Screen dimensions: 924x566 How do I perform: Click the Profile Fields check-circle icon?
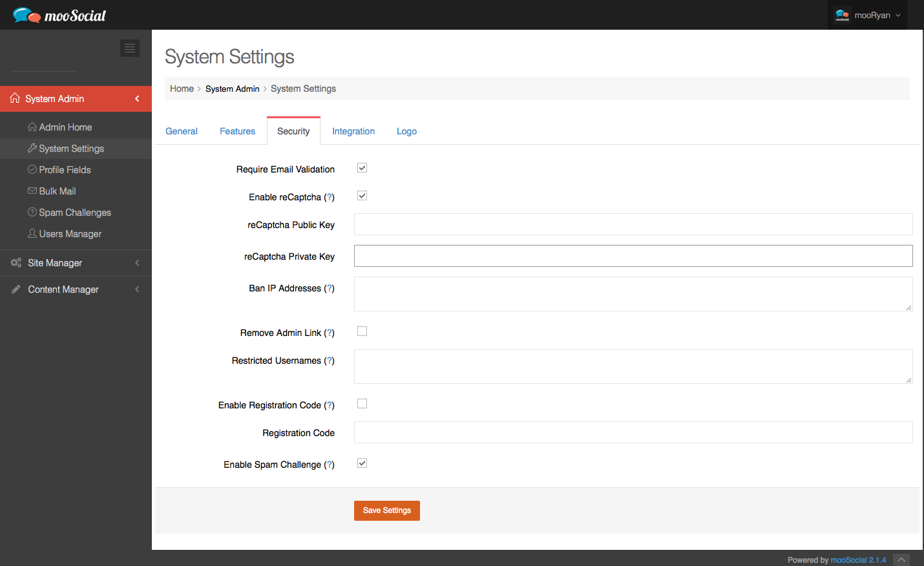pos(32,169)
